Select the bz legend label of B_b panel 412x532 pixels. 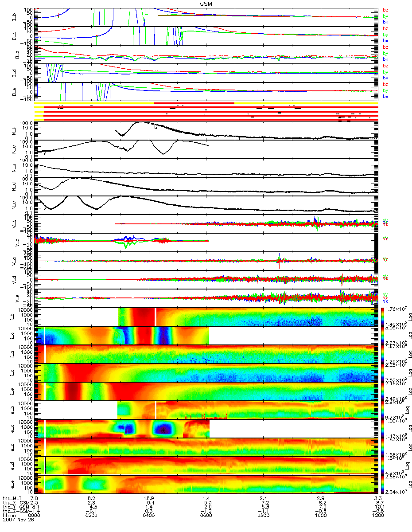click(385, 10)
